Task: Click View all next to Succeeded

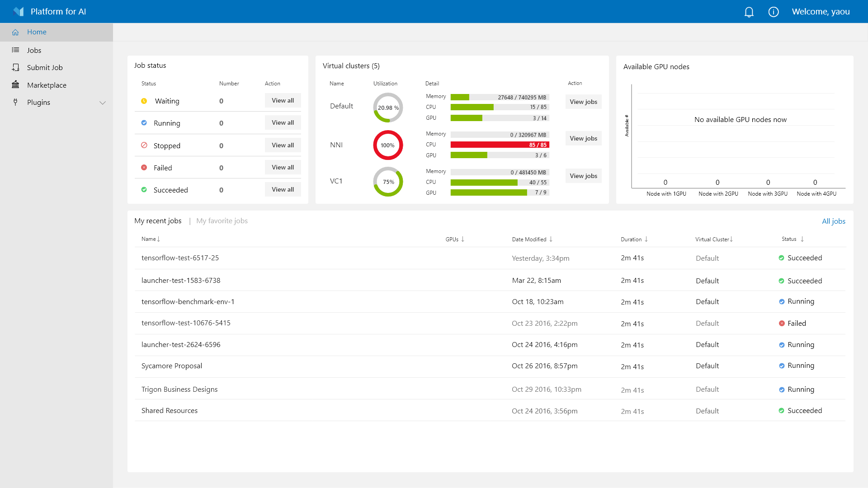Action: pos(283,189)
